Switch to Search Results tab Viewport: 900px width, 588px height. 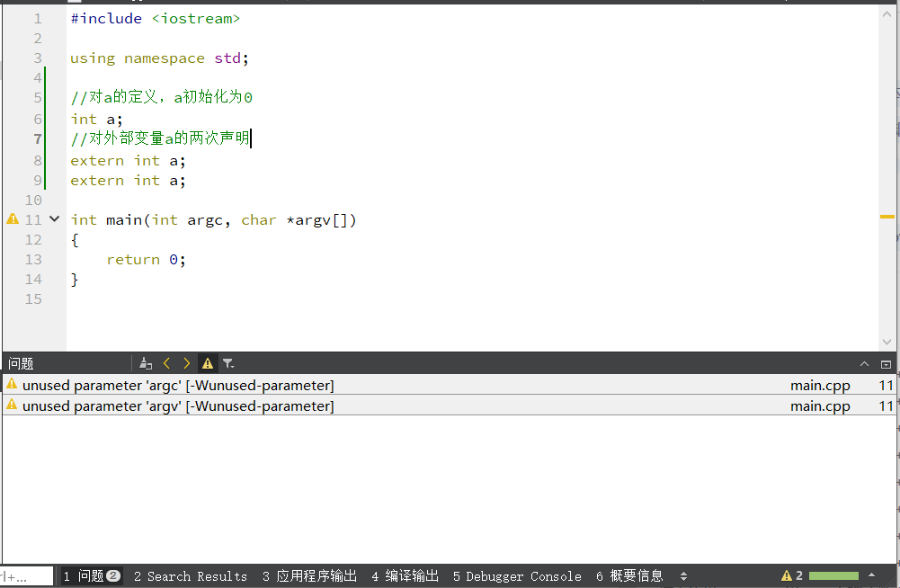(x=191, y=576)
